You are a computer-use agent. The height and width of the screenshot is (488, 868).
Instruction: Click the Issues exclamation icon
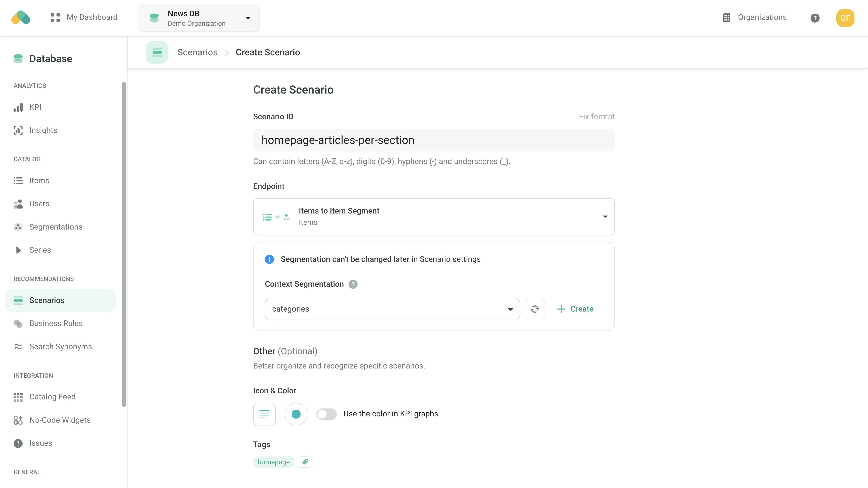18,443
